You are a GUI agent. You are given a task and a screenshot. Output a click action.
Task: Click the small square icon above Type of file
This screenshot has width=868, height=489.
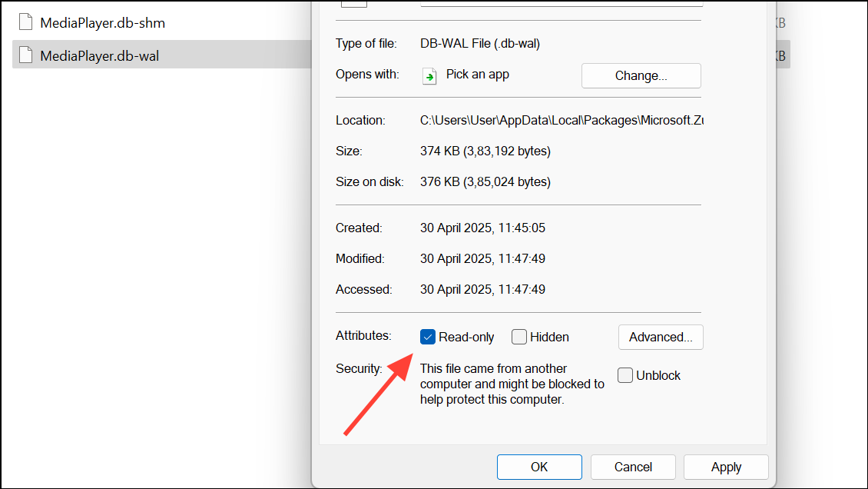tap(354, 4)
